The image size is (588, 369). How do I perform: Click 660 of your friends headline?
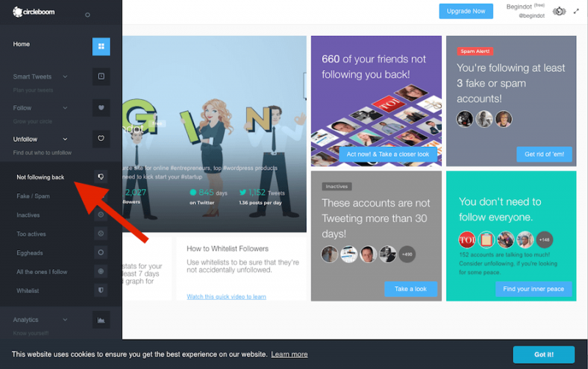pos(373,67)
